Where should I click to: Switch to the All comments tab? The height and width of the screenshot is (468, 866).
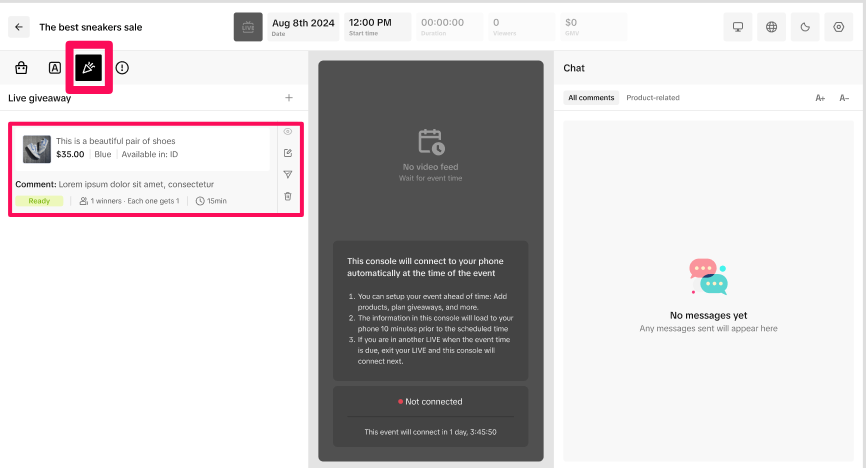click(x=590, y=98)
